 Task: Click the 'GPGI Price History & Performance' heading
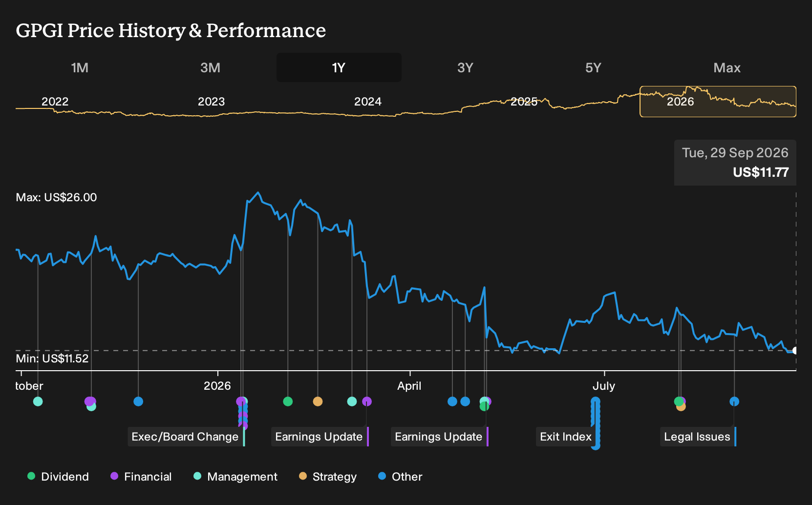171,30
